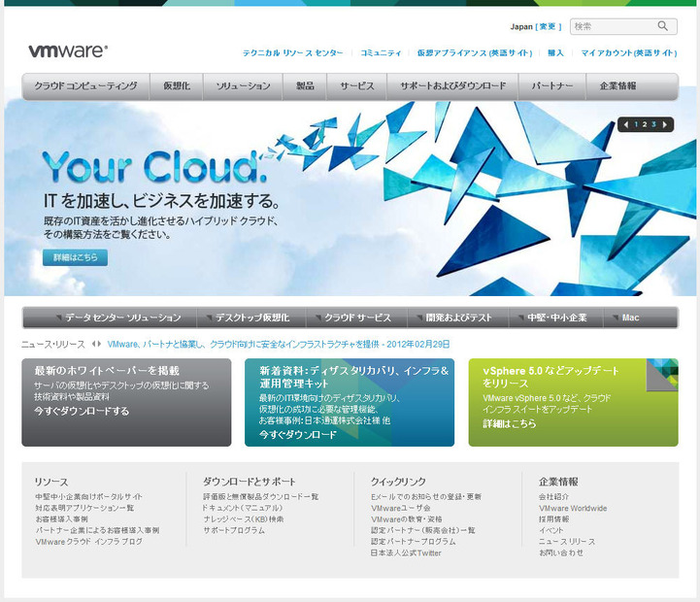Click the search magnifier icon
This screenshot has height=602, width=700.
click(663, 26)
